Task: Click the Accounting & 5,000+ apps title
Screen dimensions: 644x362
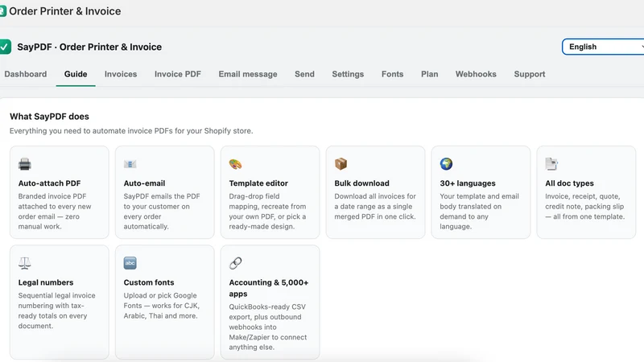Action: (269, 288)
